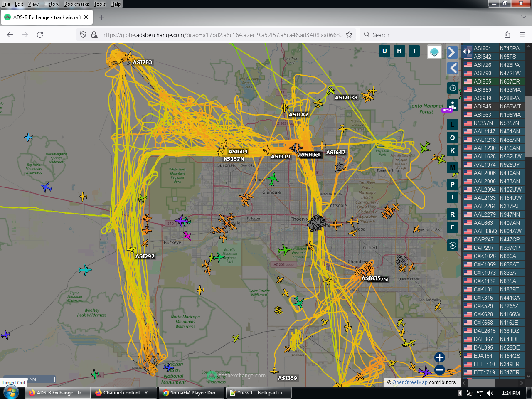View site security lock information
The height and width of the screenshot is (399, 532).
[94, 35]
